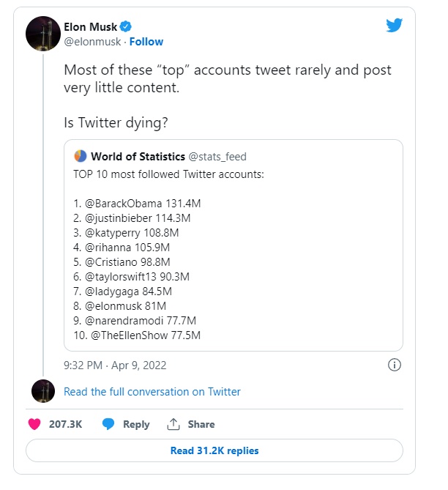Click the share upload arrow icon

[173, 424]
